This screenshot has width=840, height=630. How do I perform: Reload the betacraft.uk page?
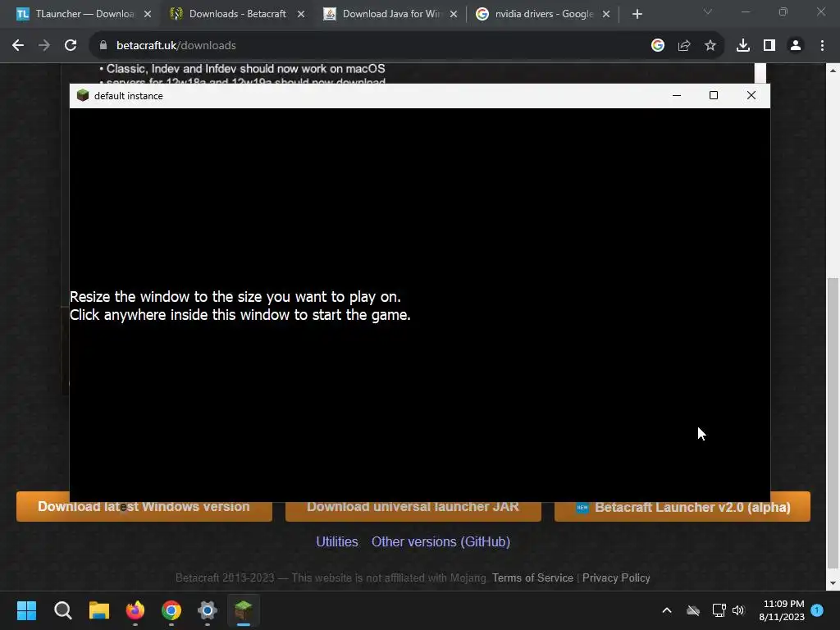point(71,46)
